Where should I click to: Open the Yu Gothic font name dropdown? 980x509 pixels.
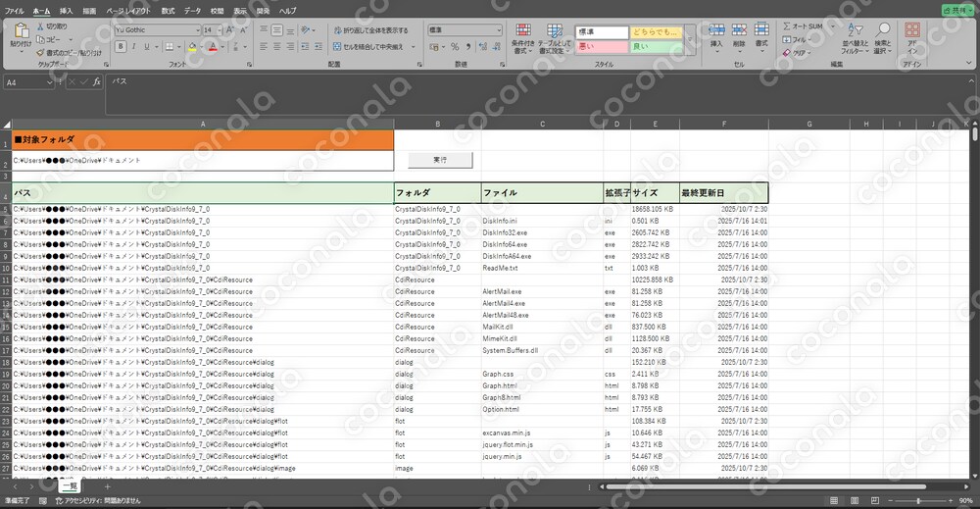(198, 30)
